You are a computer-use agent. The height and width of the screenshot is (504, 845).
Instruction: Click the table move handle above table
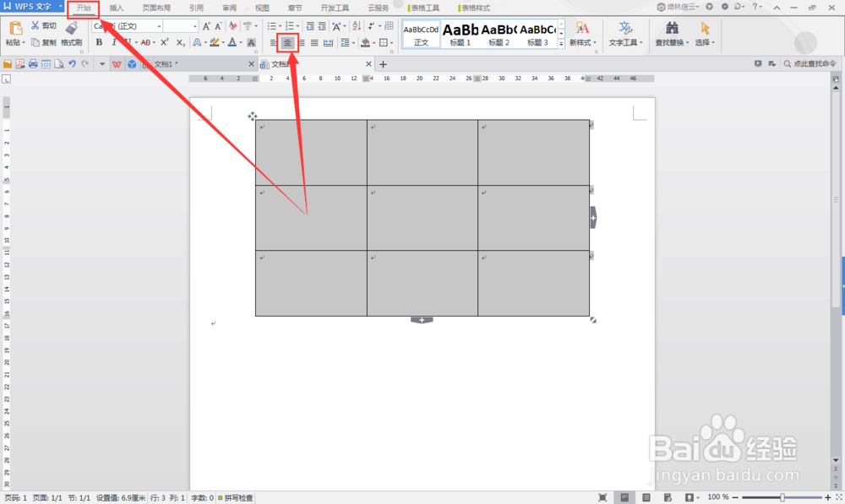coord(252,116)
